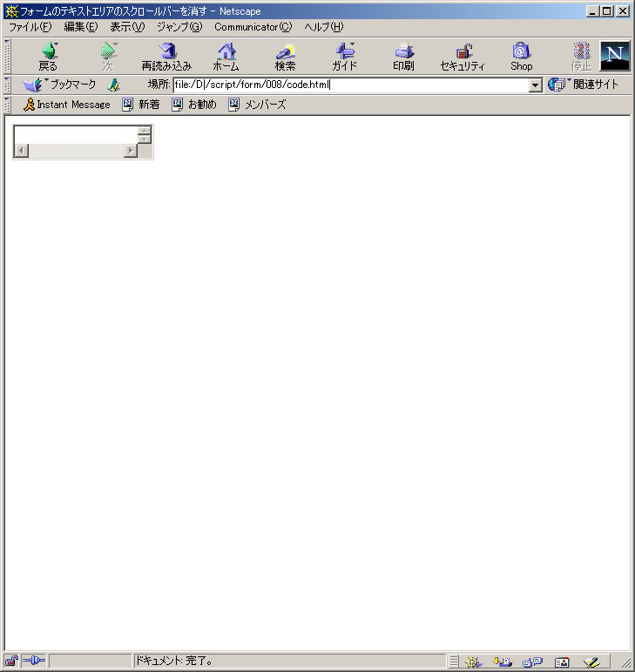The width and height of the screenshot is (635, 672).
Task: Click the textarea scroll left arrow
Action: [x=22, y=151]
